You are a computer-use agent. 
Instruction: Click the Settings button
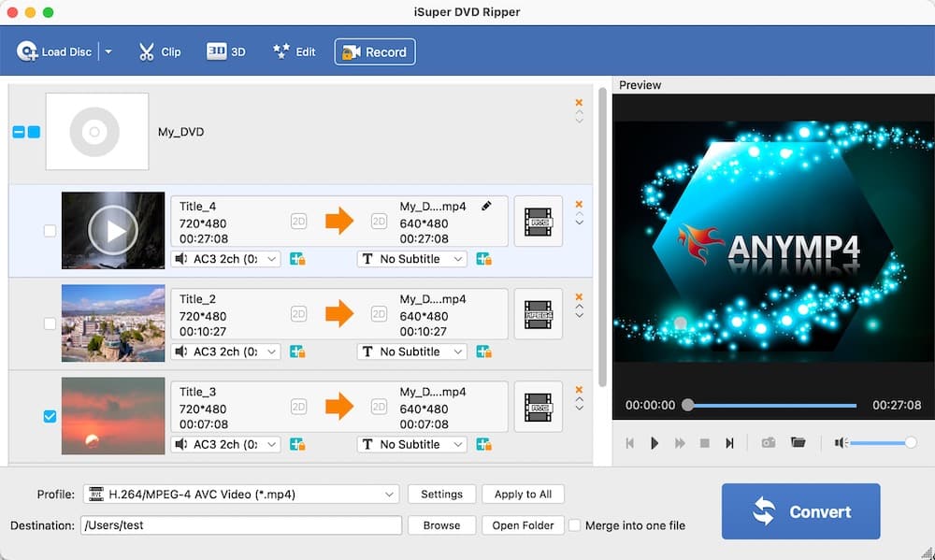[442, 494]
